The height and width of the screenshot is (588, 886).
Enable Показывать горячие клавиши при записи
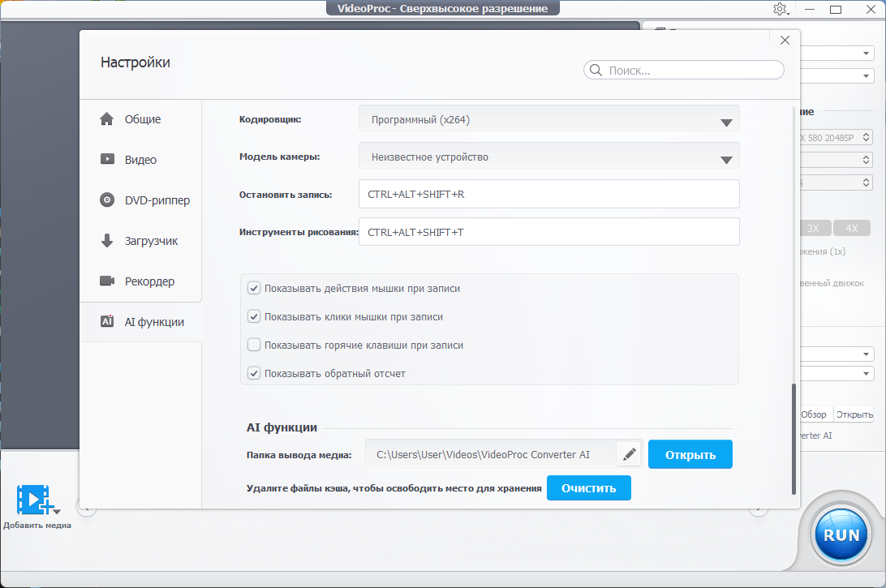tap(254, 345)
